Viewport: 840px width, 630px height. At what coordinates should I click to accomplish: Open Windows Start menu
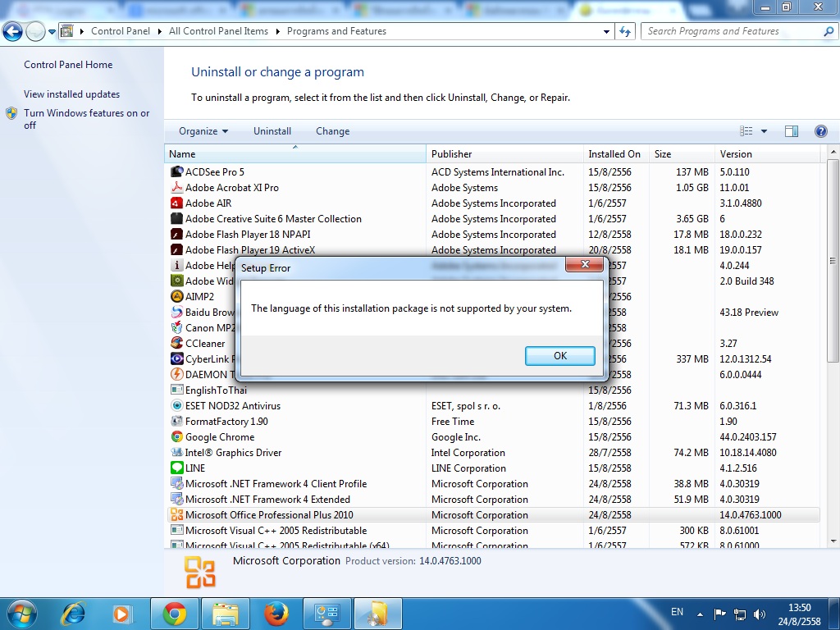[x=21, y=614]
